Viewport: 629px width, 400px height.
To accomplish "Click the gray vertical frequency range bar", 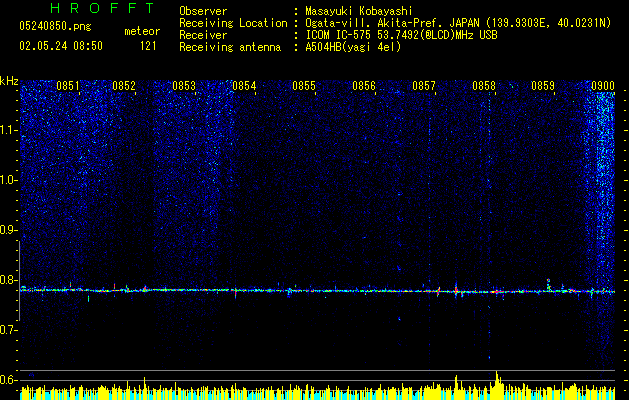I will tap(19, 280).
